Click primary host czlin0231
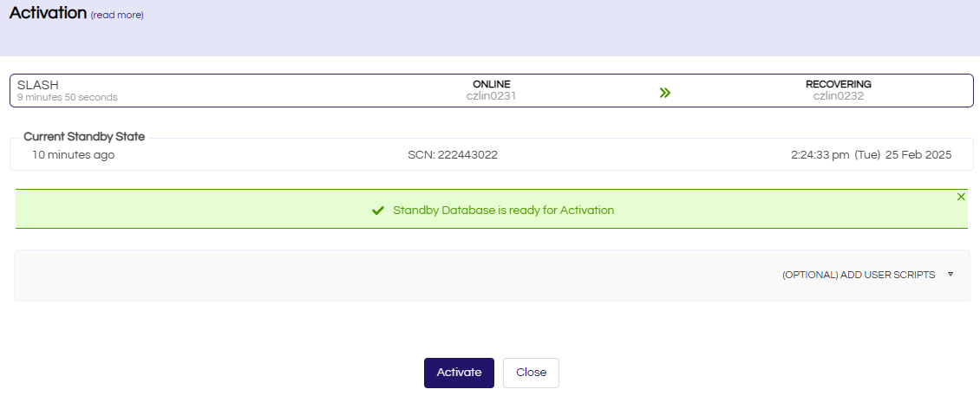980x396 pixels. point(491,96)
